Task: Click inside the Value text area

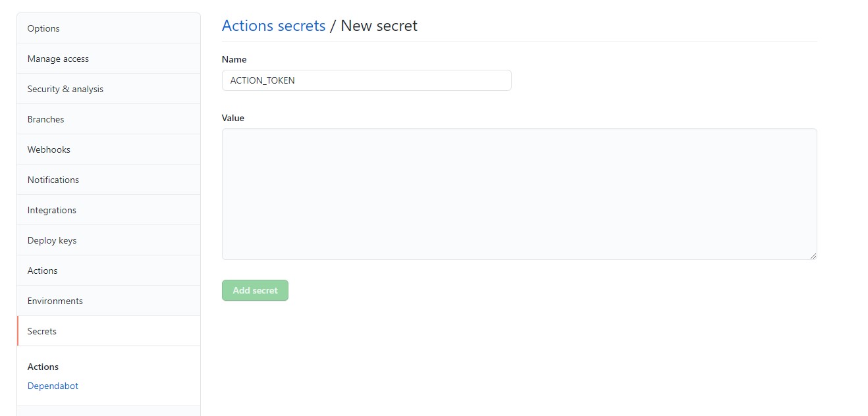Action: (519, 193)
